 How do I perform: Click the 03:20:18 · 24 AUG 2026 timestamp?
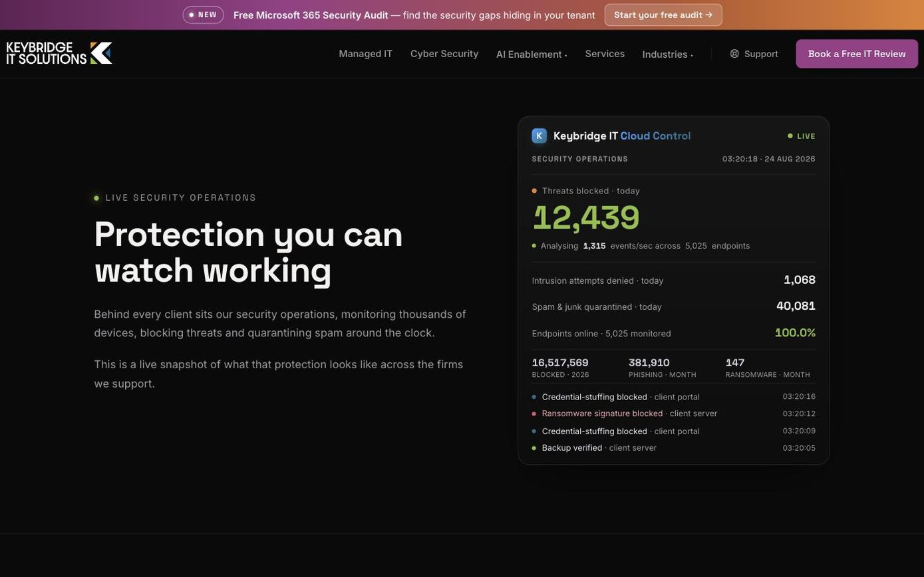[769, 159]
